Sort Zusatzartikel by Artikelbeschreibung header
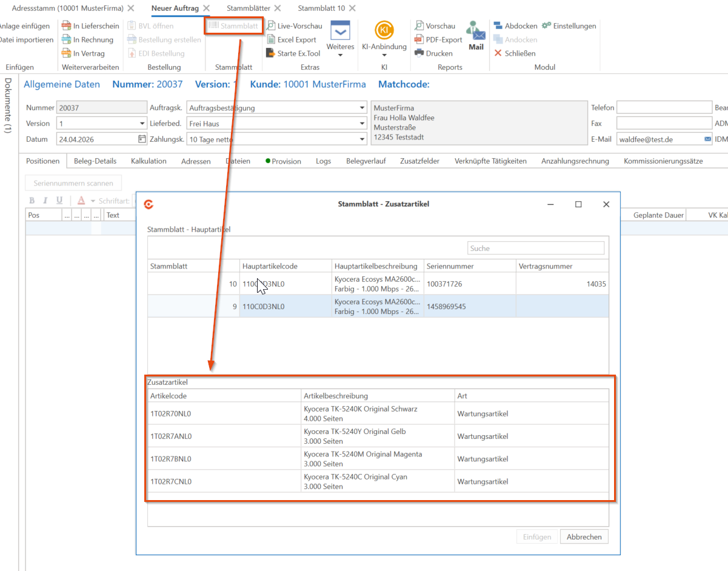The image size is (728, 571). point(378,396)
